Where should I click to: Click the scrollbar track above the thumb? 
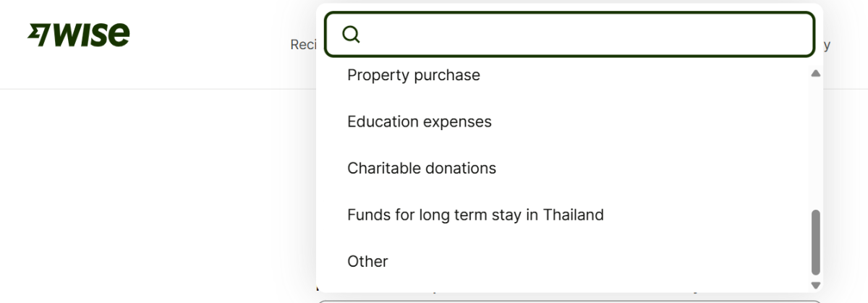pyautogui.click(x=816, y=145)
